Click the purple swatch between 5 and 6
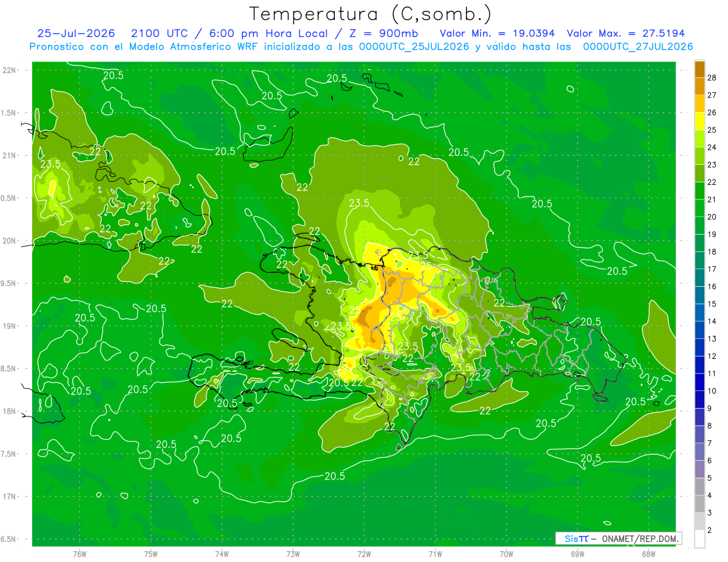The width and height of the screenshot is (728, 562). click(x=699, y=470)
